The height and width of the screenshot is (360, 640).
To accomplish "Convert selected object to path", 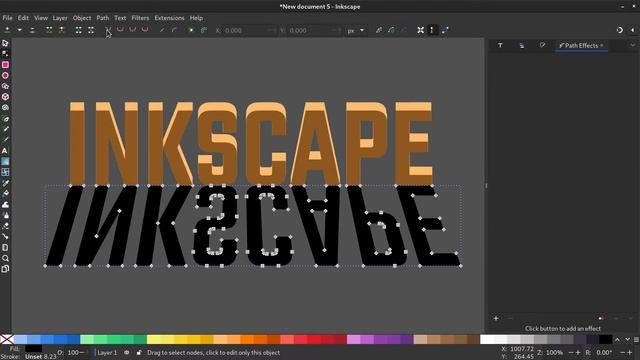I will click(191, 30).
